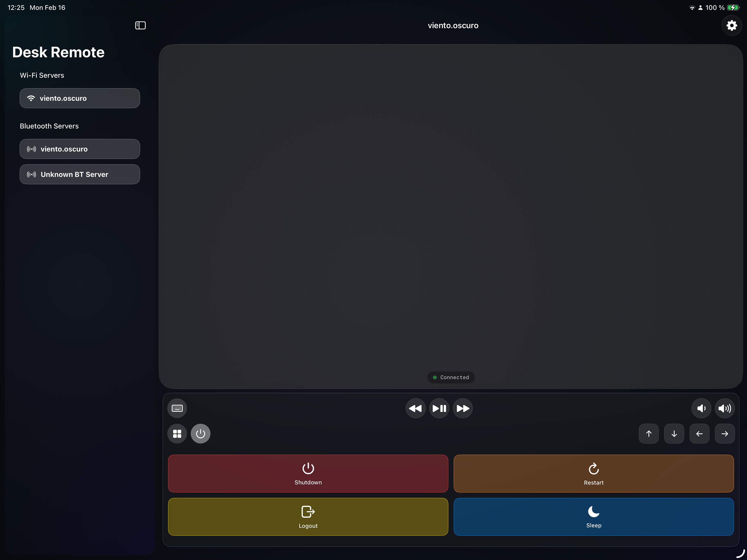Select Bluetooth server viento.oscuro
The height and width of the screenshot is (560, 747).
pyautogui.click(x=80, y=149)
